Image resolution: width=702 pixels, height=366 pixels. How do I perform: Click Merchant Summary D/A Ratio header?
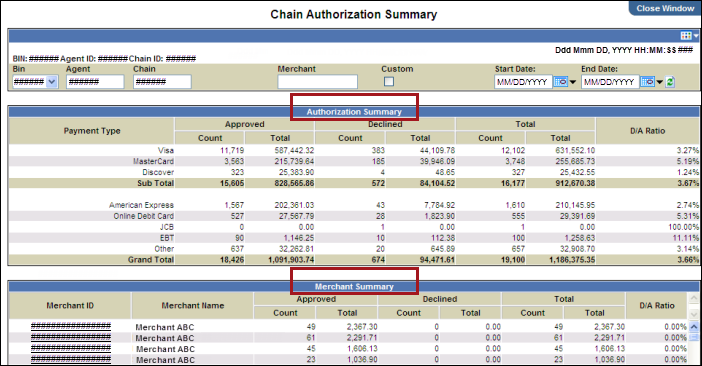coord(656,306)
